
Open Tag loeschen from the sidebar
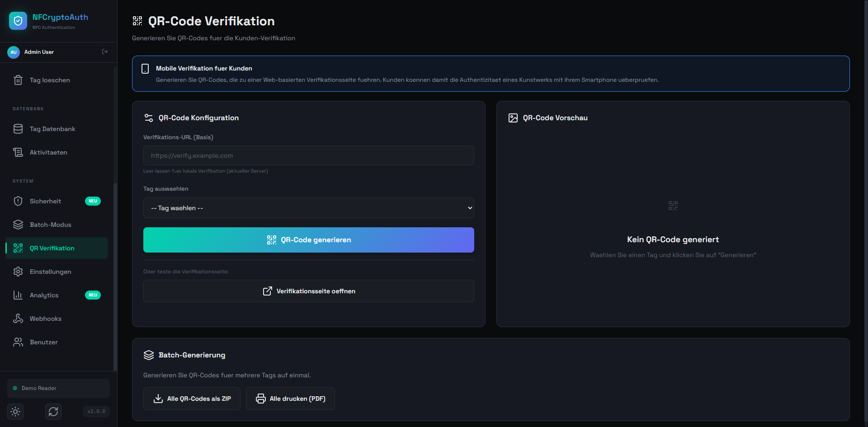pyautogui.click(x=50, y=80)
